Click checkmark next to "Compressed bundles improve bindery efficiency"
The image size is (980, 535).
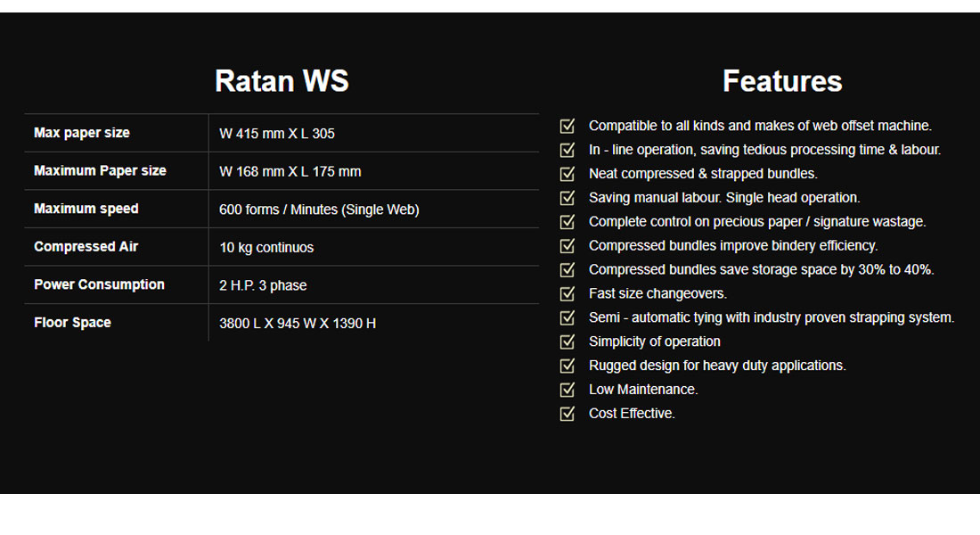click(568, 246)
